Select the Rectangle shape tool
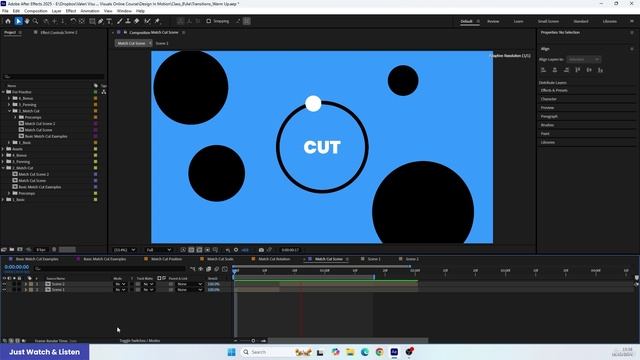The image size is (640, 360). coord(93,21)
